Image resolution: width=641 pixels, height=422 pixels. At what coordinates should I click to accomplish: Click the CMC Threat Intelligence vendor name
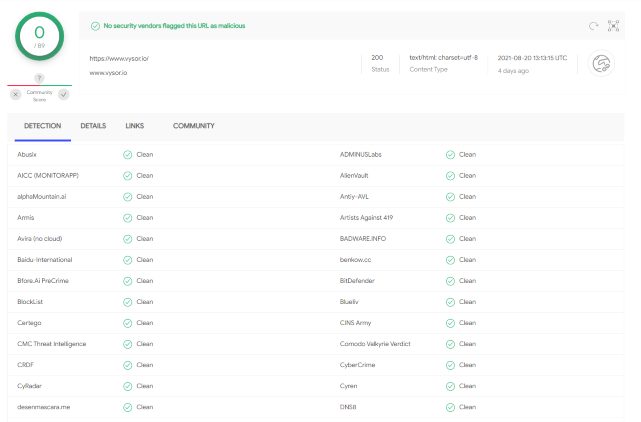52,344
